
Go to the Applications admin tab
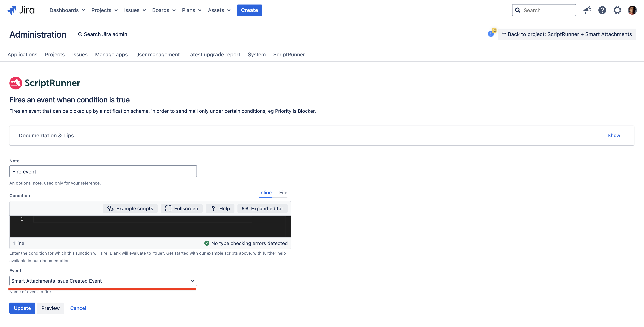pyautogui.click(x=23, y=54)
